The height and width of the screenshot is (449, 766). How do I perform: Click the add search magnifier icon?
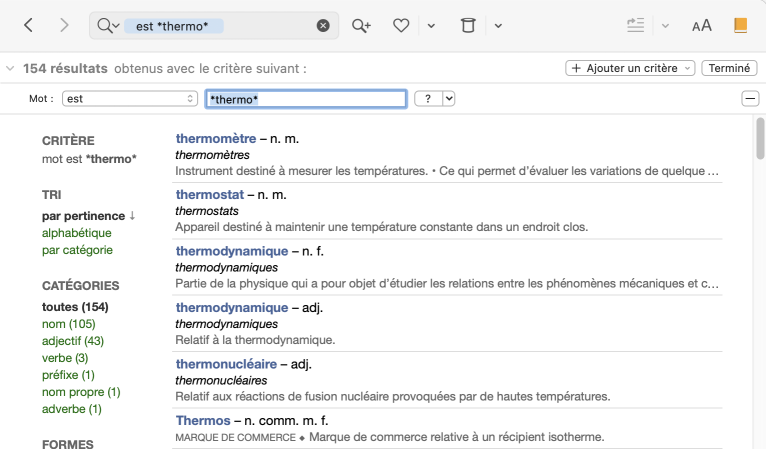361,25
